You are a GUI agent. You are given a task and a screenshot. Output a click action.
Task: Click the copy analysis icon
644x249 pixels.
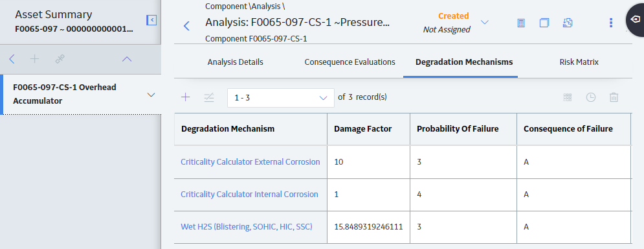pyautogui.click(x=544, y=23)
